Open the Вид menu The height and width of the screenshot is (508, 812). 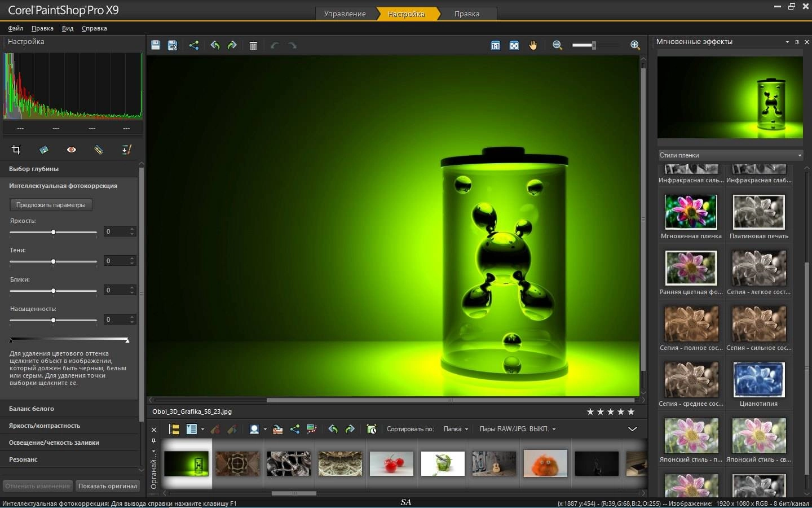pyautogui.click(x=68, y=28)
